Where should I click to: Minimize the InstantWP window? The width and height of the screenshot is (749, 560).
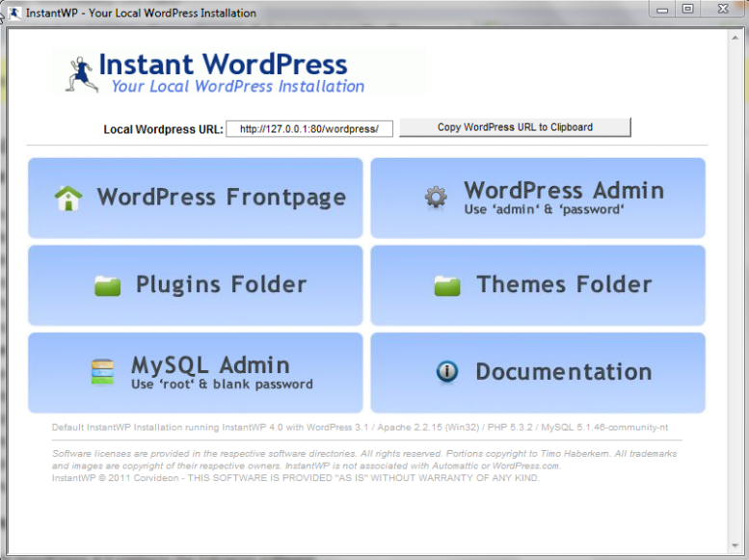click(662, 10)
